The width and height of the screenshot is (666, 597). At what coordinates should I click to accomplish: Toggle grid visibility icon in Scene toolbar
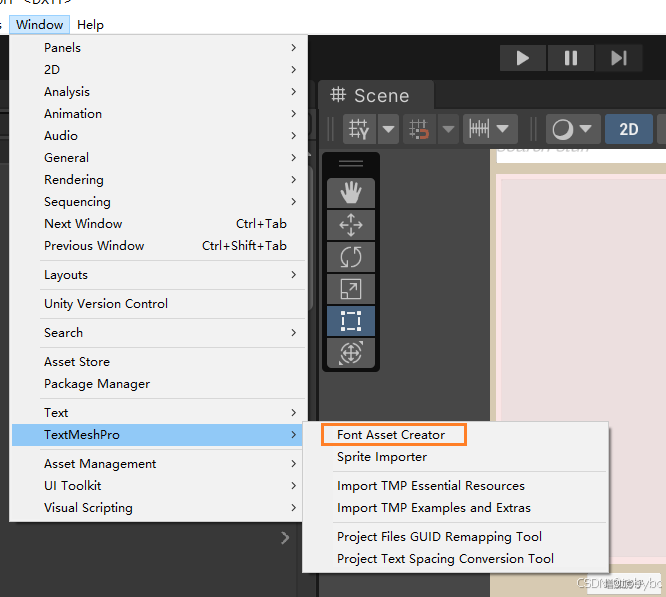[x=359, y=129]
